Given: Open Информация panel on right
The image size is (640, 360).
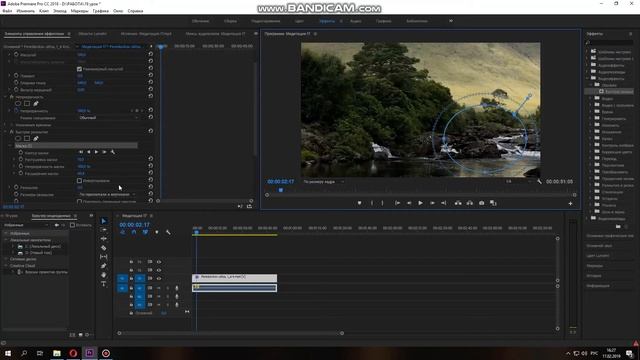Looking at the screenshot, I should 598,286.
